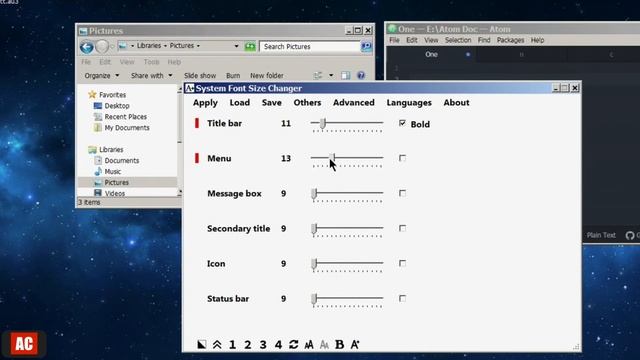Open the Advanced menu
The height and width of the screenshot is (360, 640).
354,103
